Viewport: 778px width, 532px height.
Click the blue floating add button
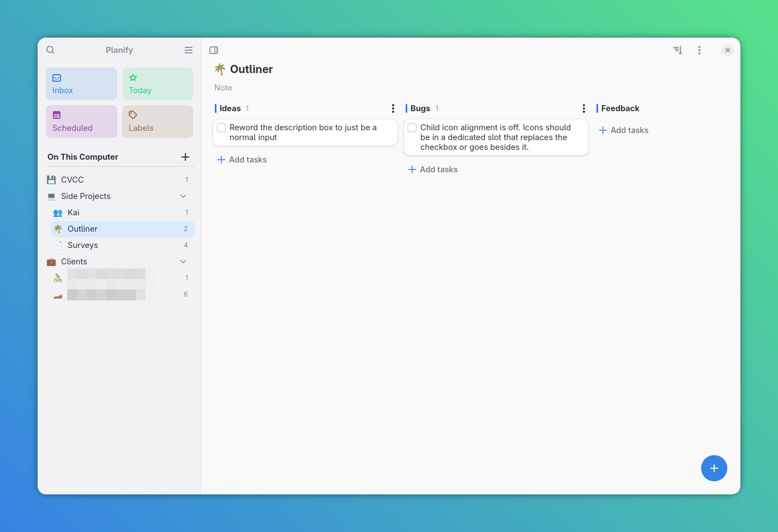(714, 468)
